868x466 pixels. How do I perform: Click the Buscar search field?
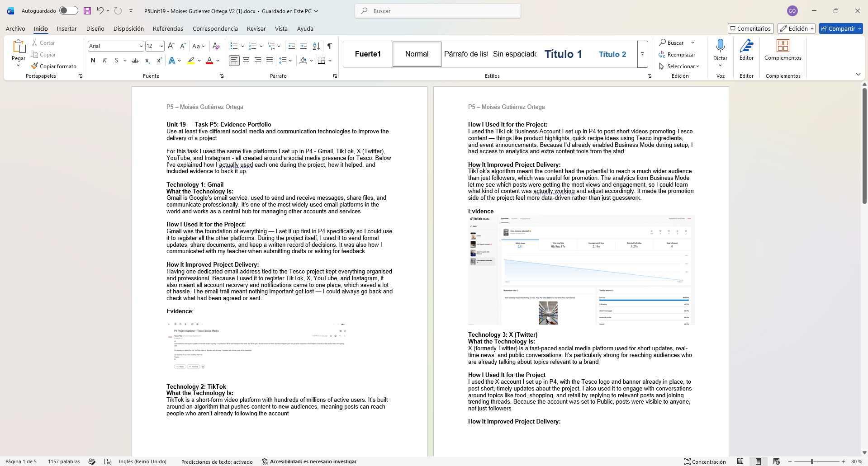point(438,11)
